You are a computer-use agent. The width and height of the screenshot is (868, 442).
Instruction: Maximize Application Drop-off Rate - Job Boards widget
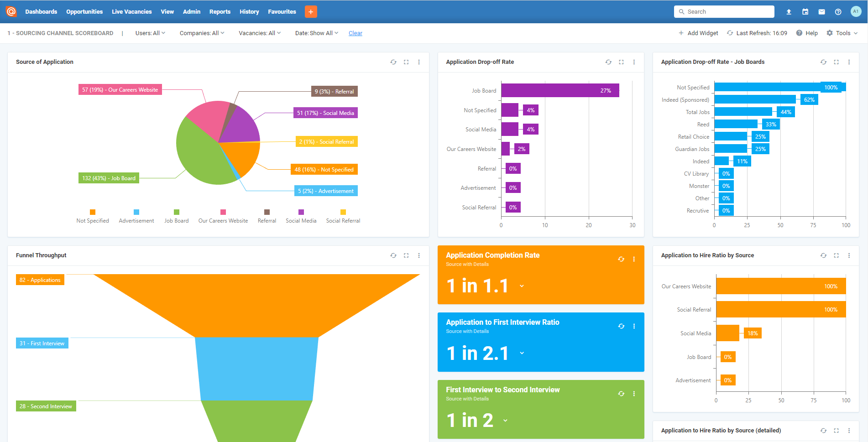coord(836,62)
